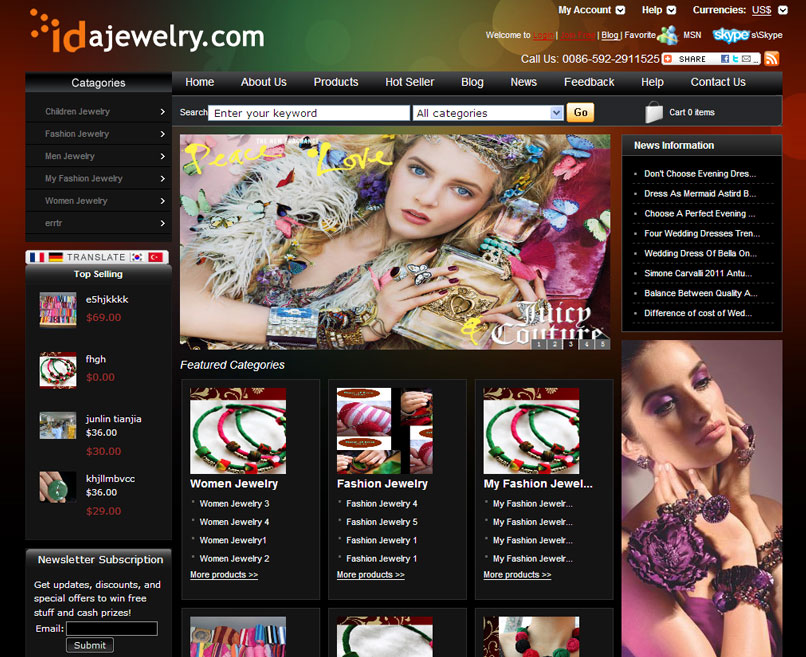The height and width of the screenshot is (657, 806).
Task: Open the Blog item in navigation bar
Action: (472, 82)
